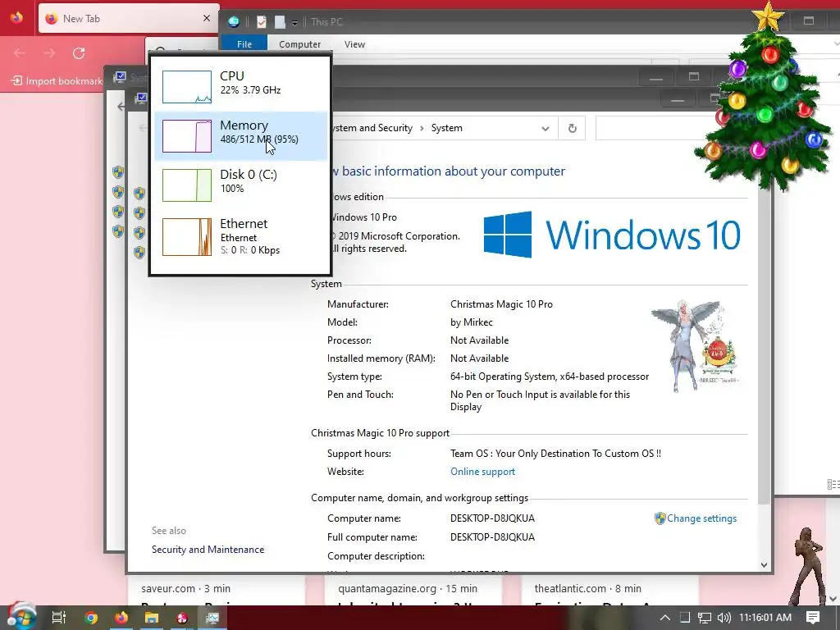Click the text Christmas Magic 10 Pro beside Manufacturer
840x630 pixels.
(x=501, y=304)
